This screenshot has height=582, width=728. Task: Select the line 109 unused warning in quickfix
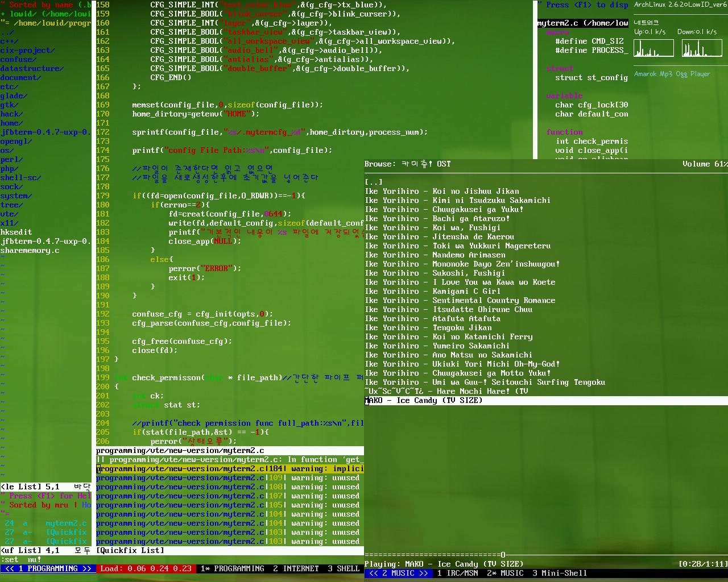click(230, 478)
